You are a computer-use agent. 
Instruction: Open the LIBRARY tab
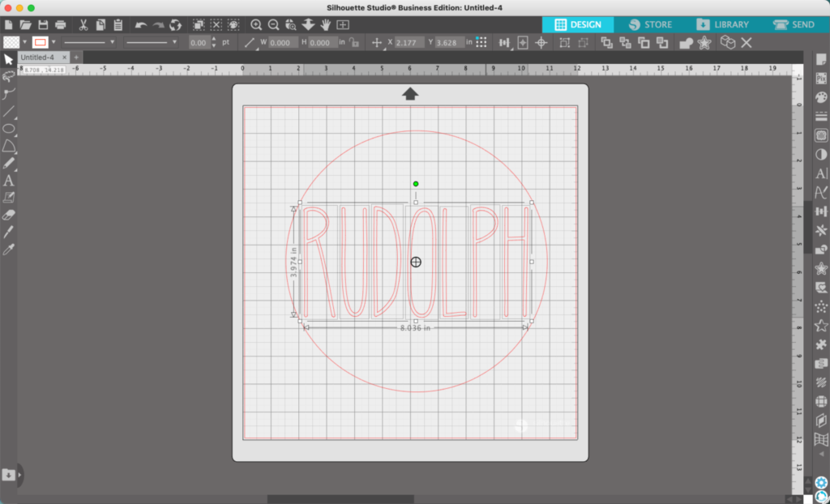click(x=722, y=25)
